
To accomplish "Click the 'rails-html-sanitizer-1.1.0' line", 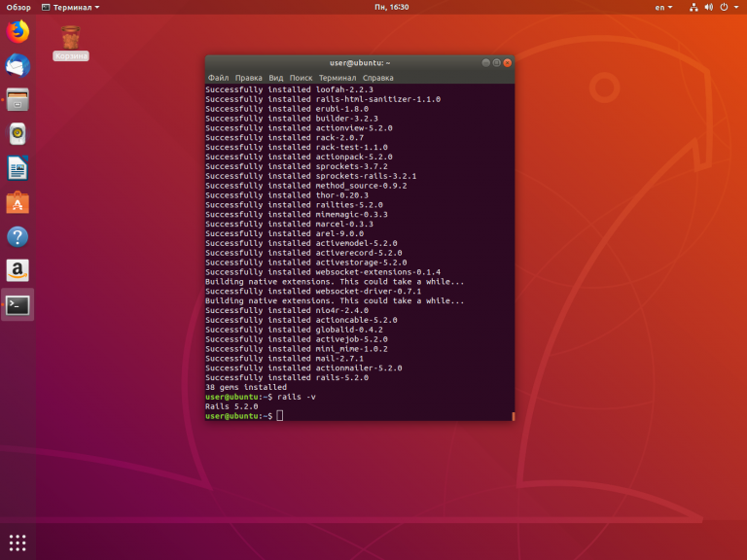I will [323, 99].
